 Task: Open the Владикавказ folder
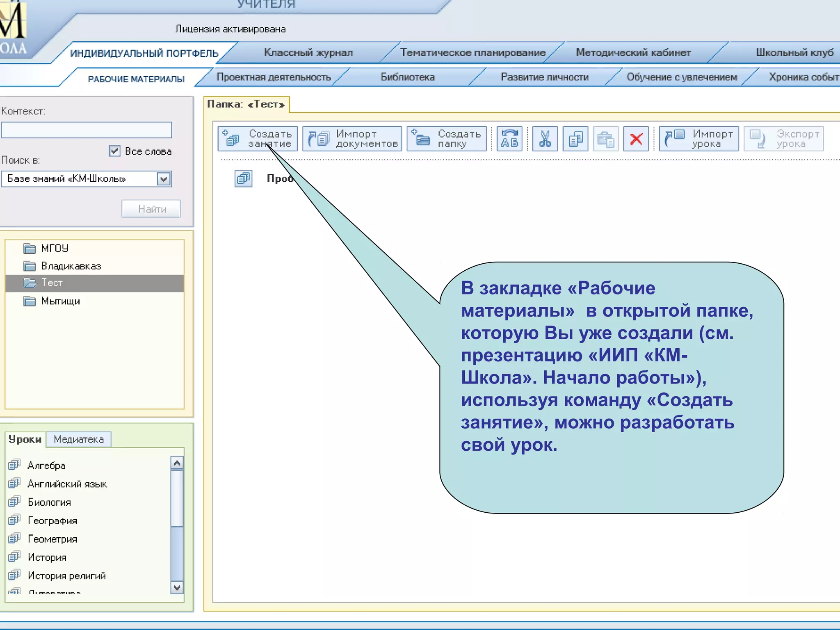(x=71, y=266)
